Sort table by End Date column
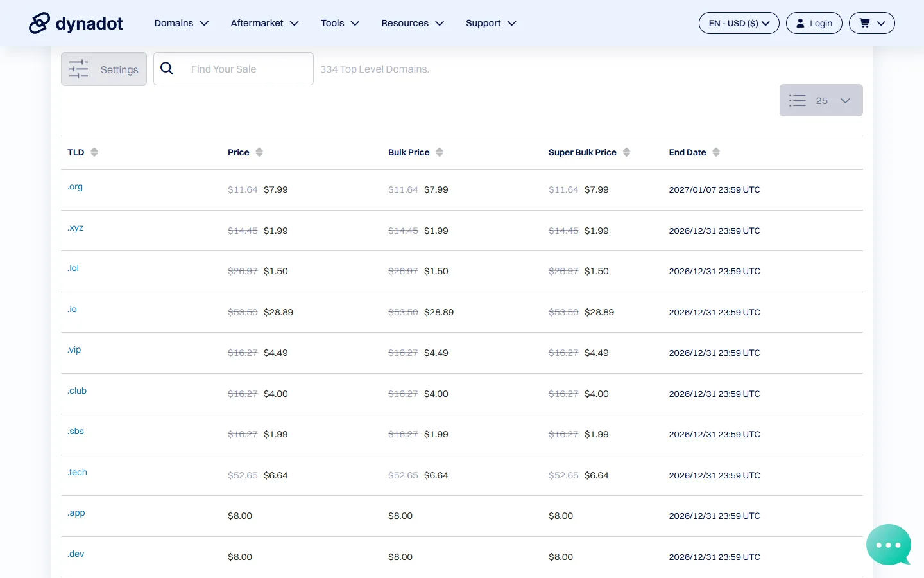The width and height of the screenshot is (924, 578). coord(716,152)
